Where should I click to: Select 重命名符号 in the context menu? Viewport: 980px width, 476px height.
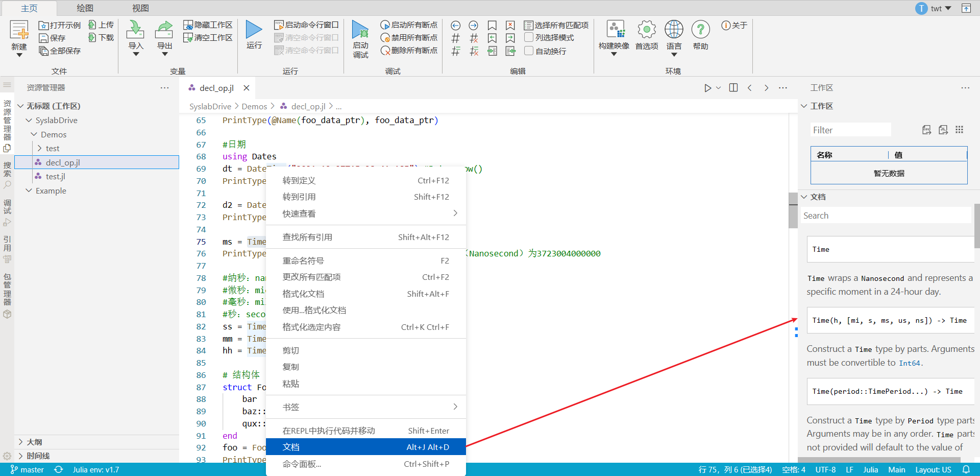(366, 260)
